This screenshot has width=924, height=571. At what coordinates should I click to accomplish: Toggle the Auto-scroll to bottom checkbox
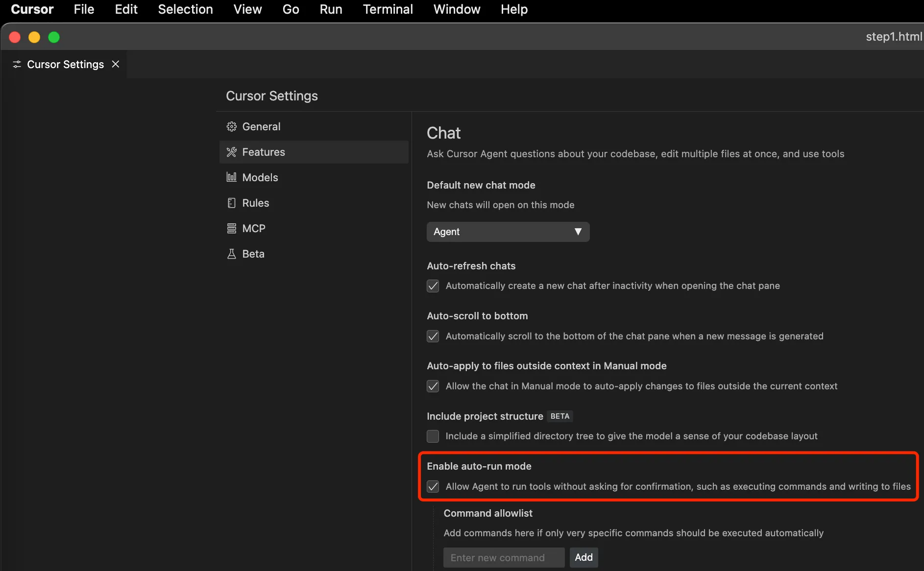(x=433, y=336)
